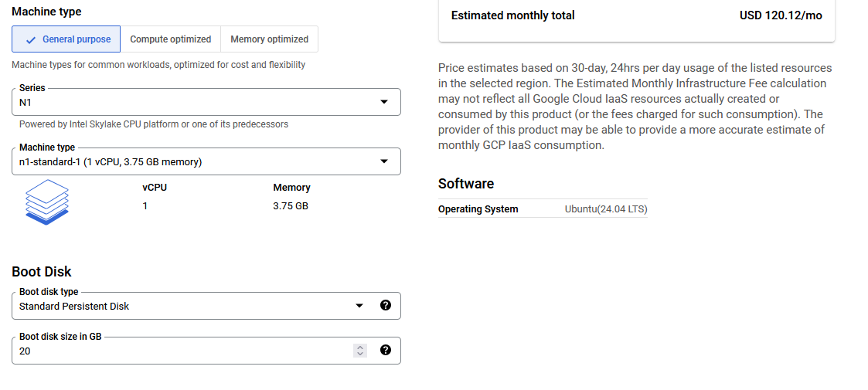This screenshot has width=868, height=390.
Task: Click the Memory column header
Action: pyautogui.click(x=291, y=188)
